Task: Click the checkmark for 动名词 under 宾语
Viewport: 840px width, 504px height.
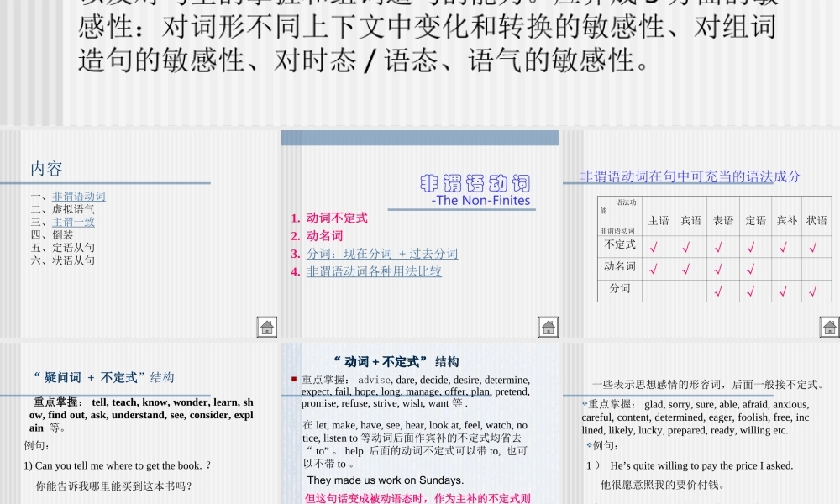Action: click(686, 269)
